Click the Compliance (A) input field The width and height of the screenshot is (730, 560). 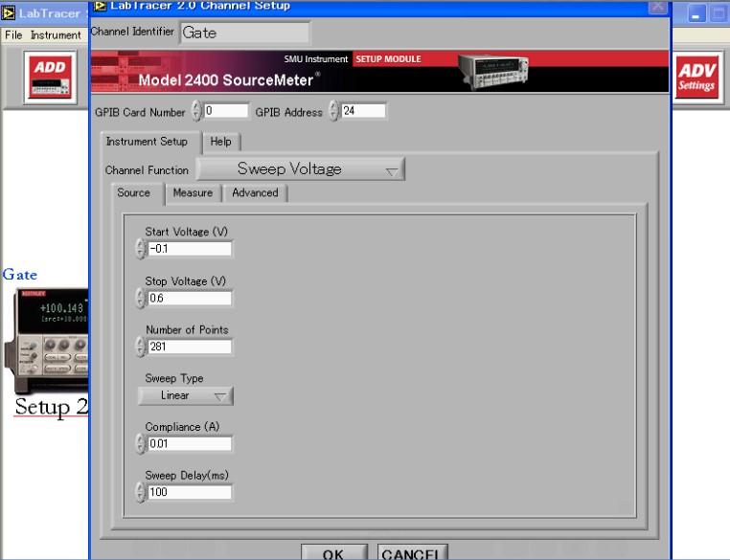click(x=190, y=444)
